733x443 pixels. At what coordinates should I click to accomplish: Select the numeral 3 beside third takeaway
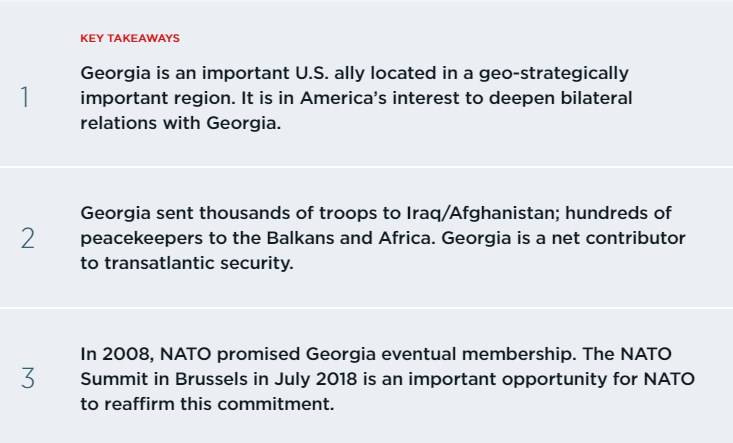coord(28,378)
